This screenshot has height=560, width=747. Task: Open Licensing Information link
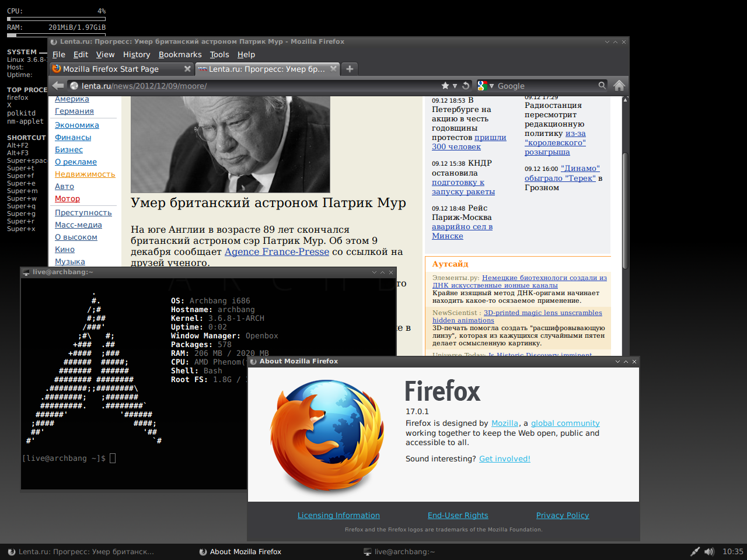pyautogui.click(x=338, y=516)
